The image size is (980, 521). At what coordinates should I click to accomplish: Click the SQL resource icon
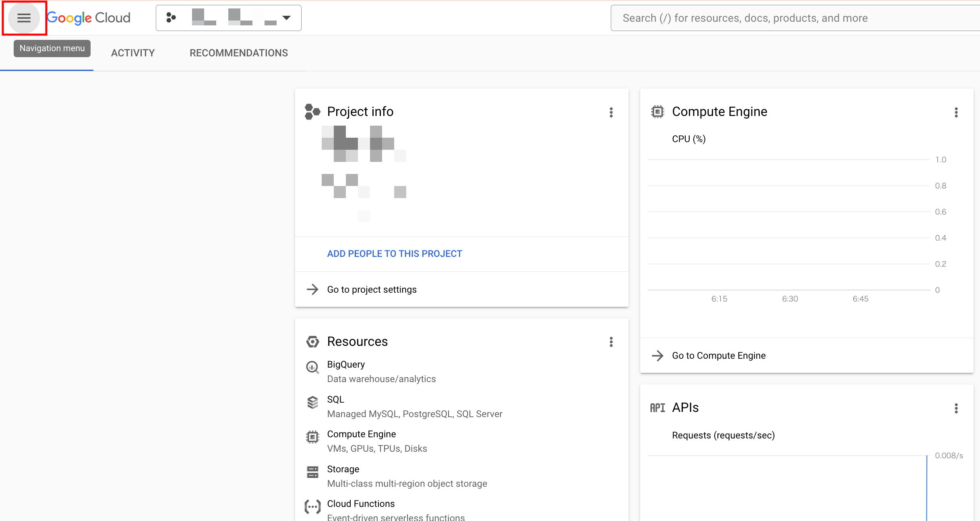(x=312, y=402)
